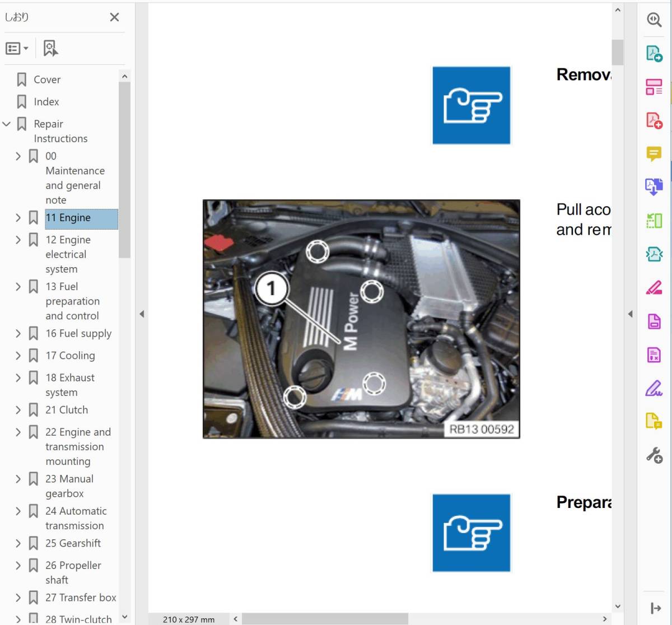Image resolution: width=672 pixels, height=625 pixels.
Task: Select the Repair Instructions text
Action: [x=60, y=131]
